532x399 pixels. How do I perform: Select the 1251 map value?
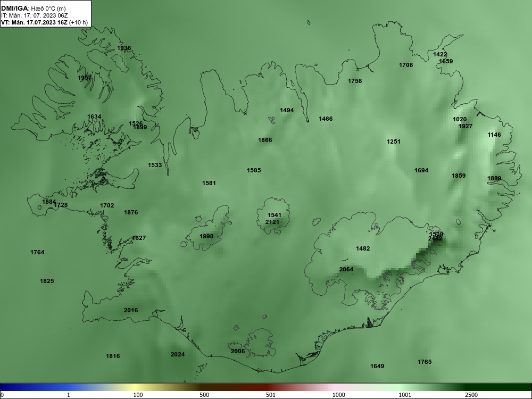point(394,142)
